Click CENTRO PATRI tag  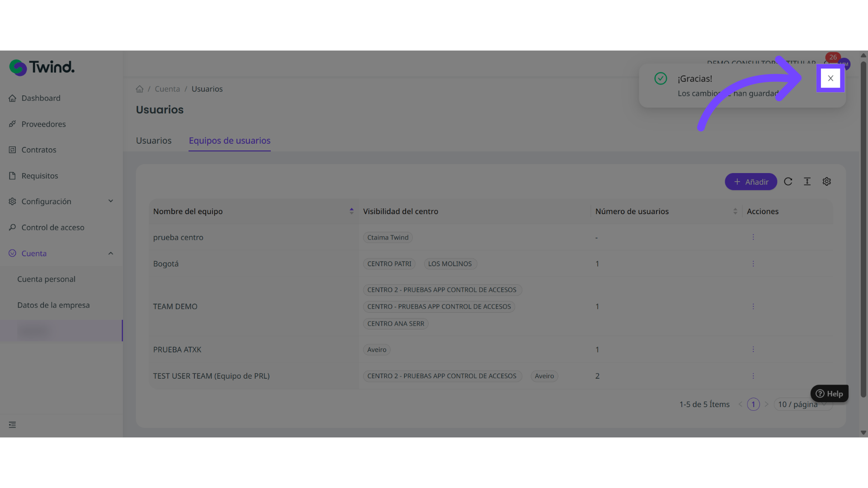(x=389, y=264)
